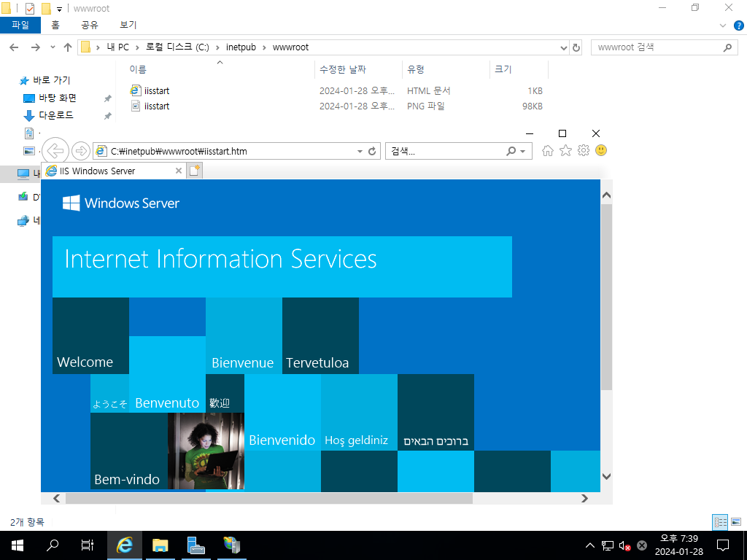Click left arrow on IE horizontal scrollbar

[57, 498]
